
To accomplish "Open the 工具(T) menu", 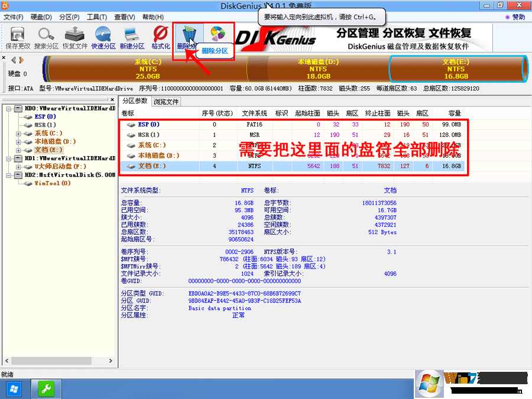I will coord(96,17).
